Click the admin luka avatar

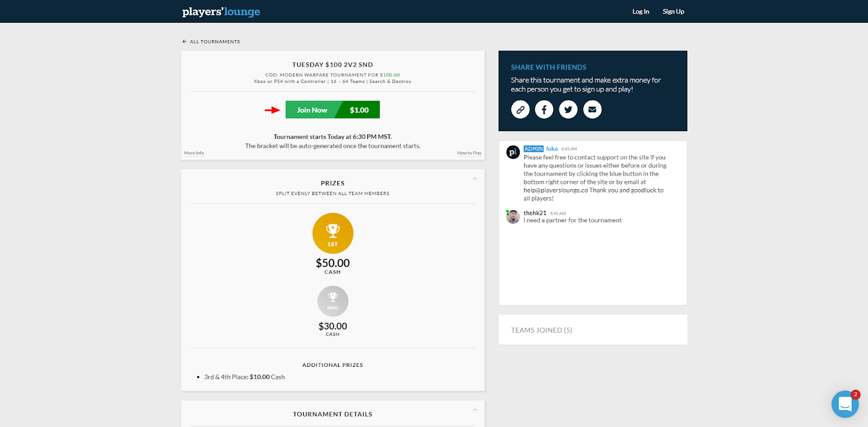point(513,152)
